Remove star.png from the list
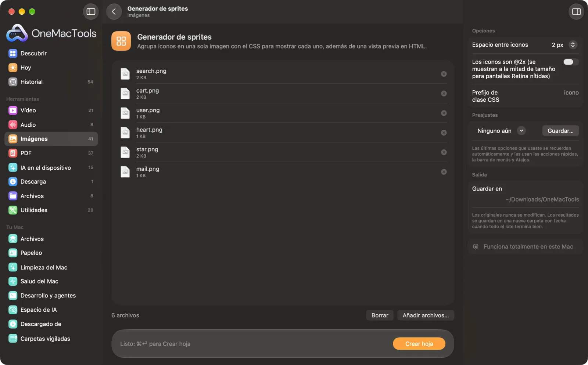This screenshot has width=588, height=365. tap(444, 152)
